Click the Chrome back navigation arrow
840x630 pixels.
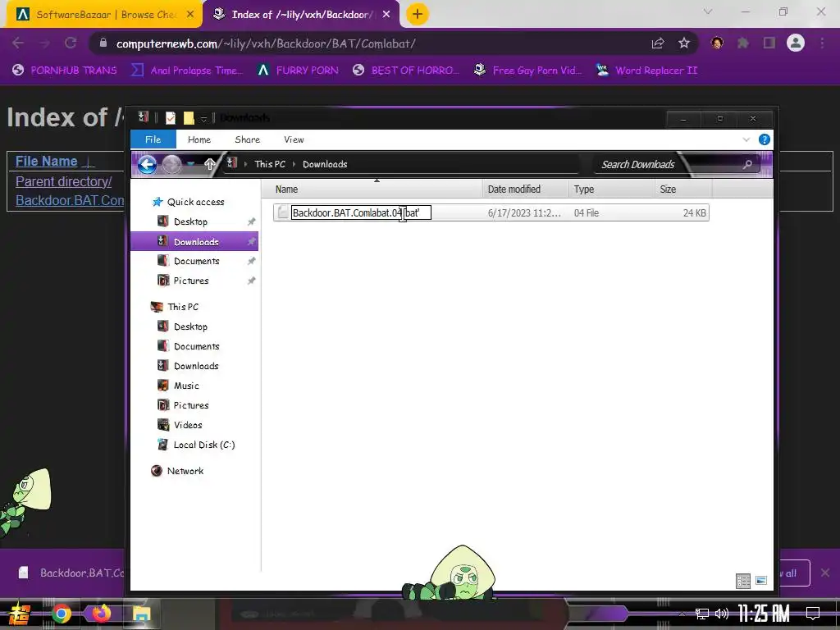point(18,43)
